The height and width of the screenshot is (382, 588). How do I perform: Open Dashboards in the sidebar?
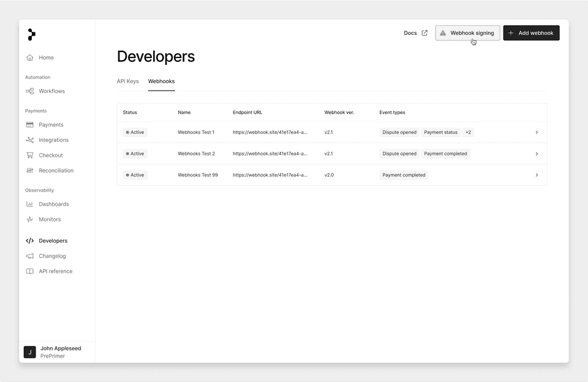[54, 204]
